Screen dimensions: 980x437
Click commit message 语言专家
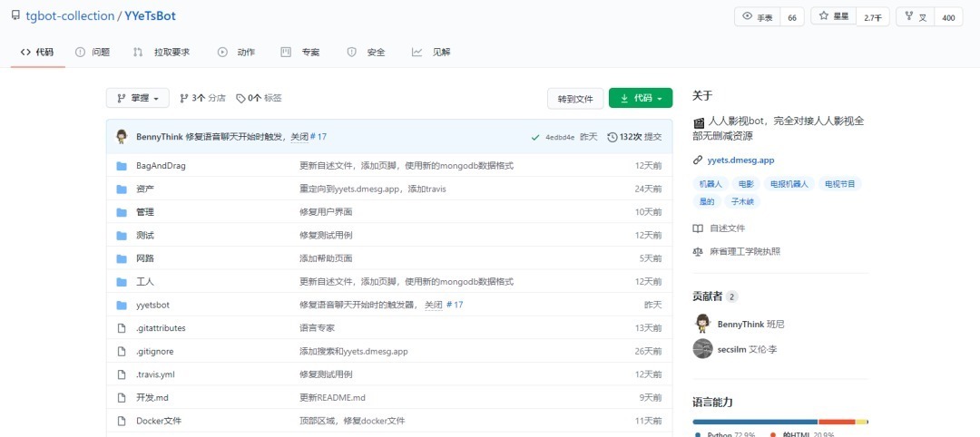[x=317, y=328]
